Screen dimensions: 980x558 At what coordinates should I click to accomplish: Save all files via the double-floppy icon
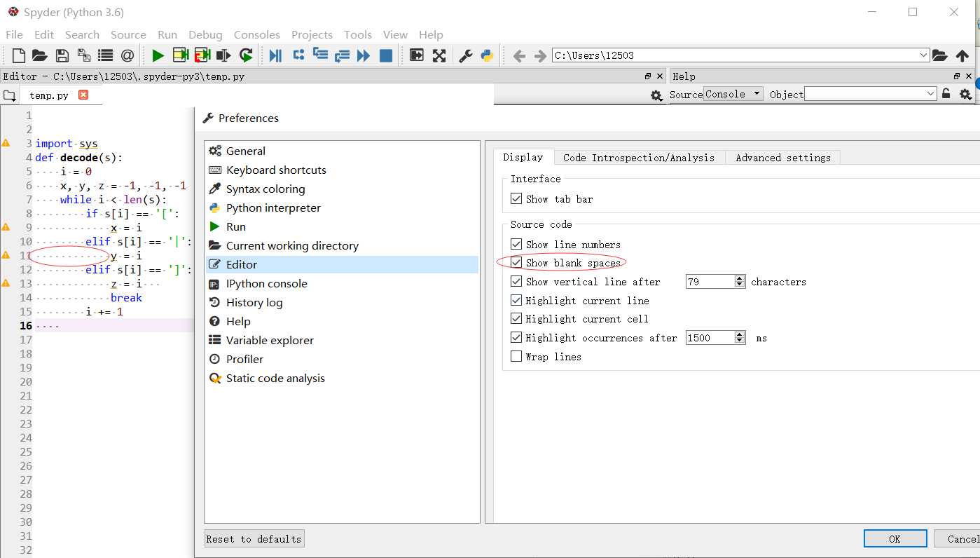click(x=83, y=55)
